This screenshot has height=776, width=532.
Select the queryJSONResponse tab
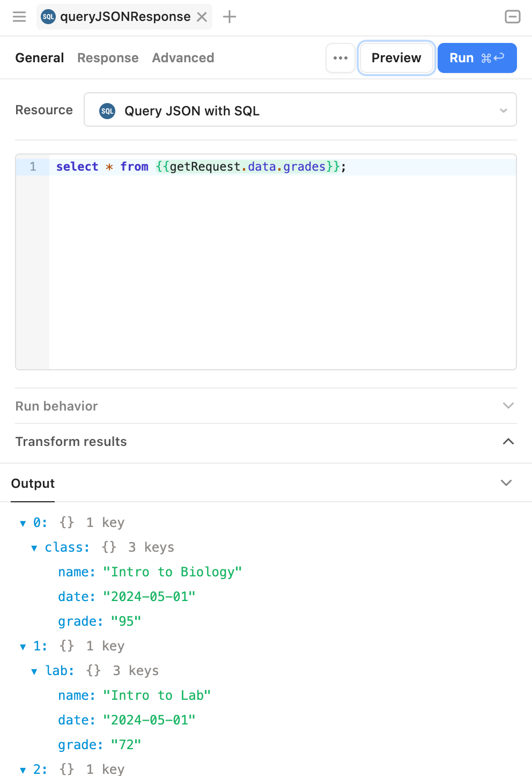click(124, 17)
